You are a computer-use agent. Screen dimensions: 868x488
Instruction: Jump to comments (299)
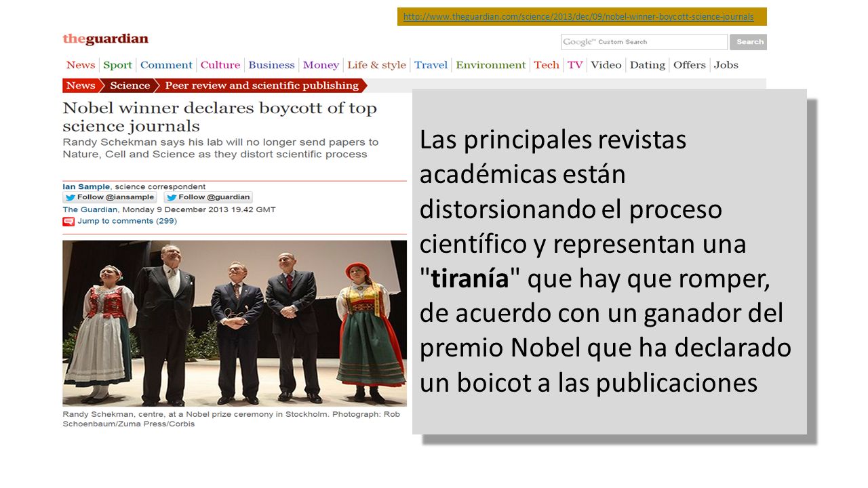127,221
